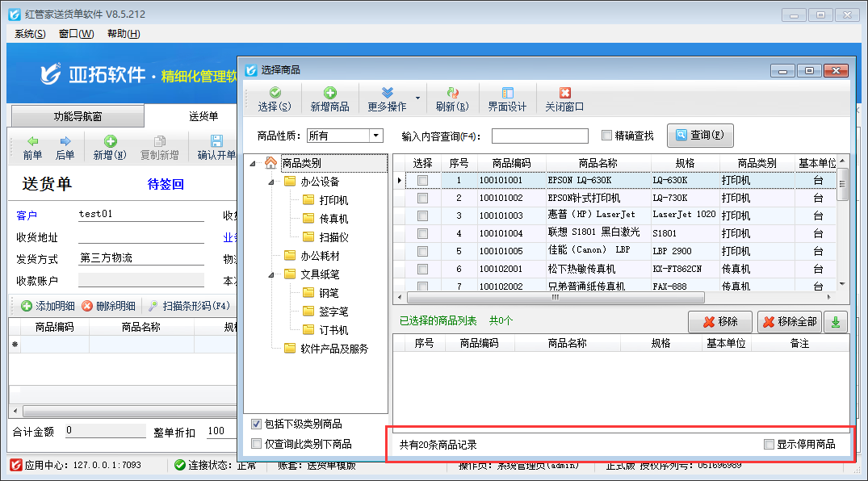Open the 界面设计 layout design tool
This screenshot has width=868, height=481.
point(507,93)
